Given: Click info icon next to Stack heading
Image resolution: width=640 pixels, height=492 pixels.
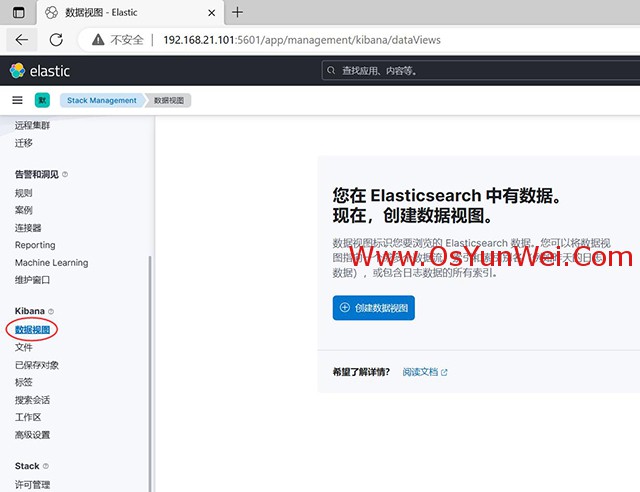Looking at the screenshot, I should coord(46,466).
